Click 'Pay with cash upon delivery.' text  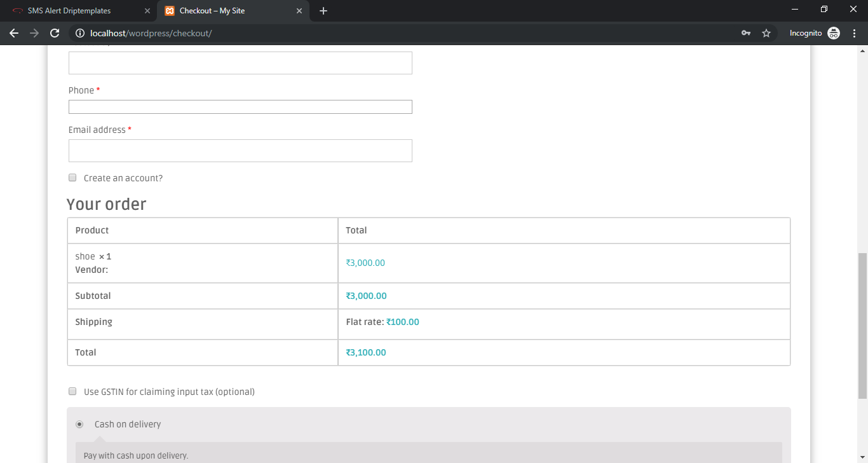136,455
